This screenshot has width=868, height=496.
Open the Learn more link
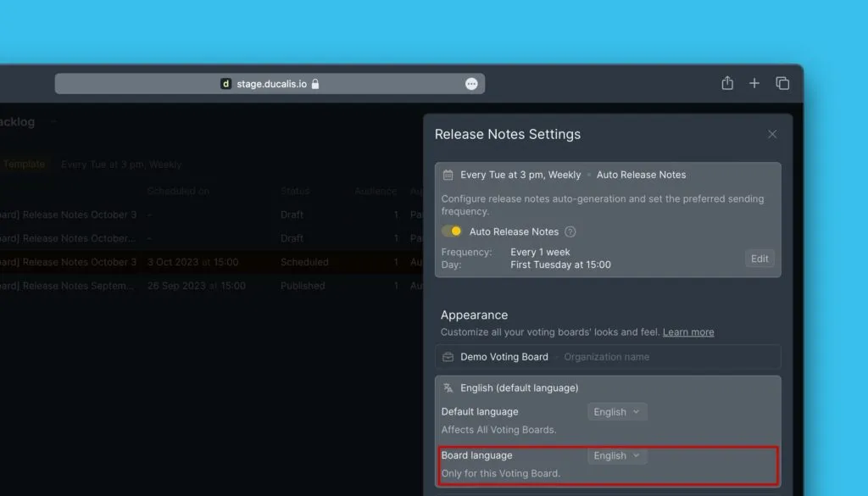(x=688, y=332)
